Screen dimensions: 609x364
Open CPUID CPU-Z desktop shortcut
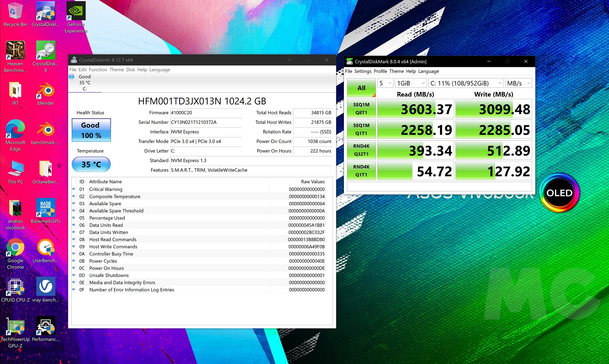coord(15,288)
